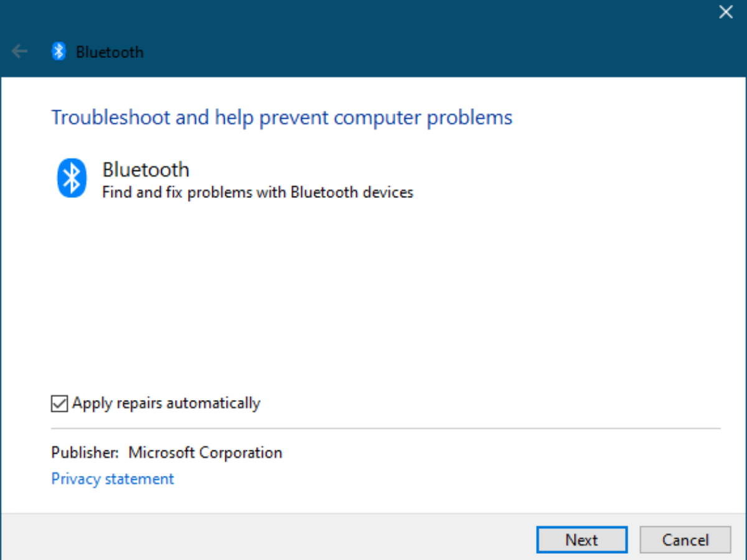This screenshot has height=560, width=747.
Task: Uncheck the Apply repairs automatically checkbox
Action: pyautogui.click(x=59, y=404)
